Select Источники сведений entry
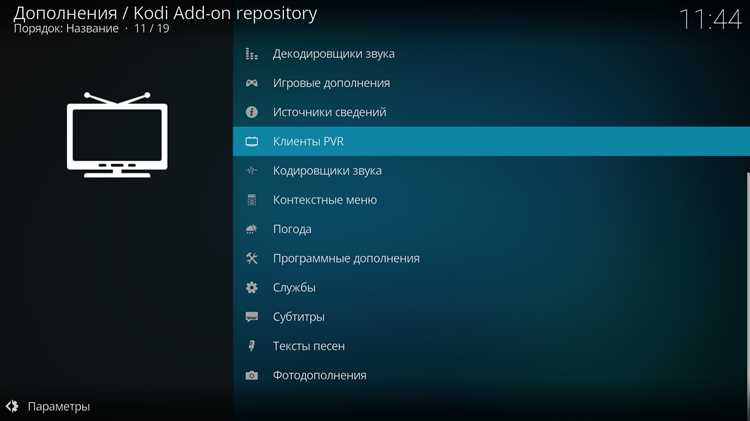The image size is (750, 421). [491, 112]
